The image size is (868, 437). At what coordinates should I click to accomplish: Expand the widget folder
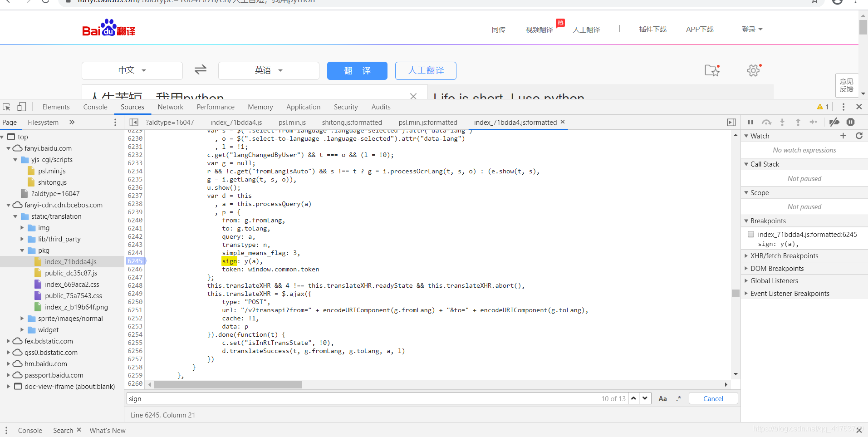tap(22, 330)
